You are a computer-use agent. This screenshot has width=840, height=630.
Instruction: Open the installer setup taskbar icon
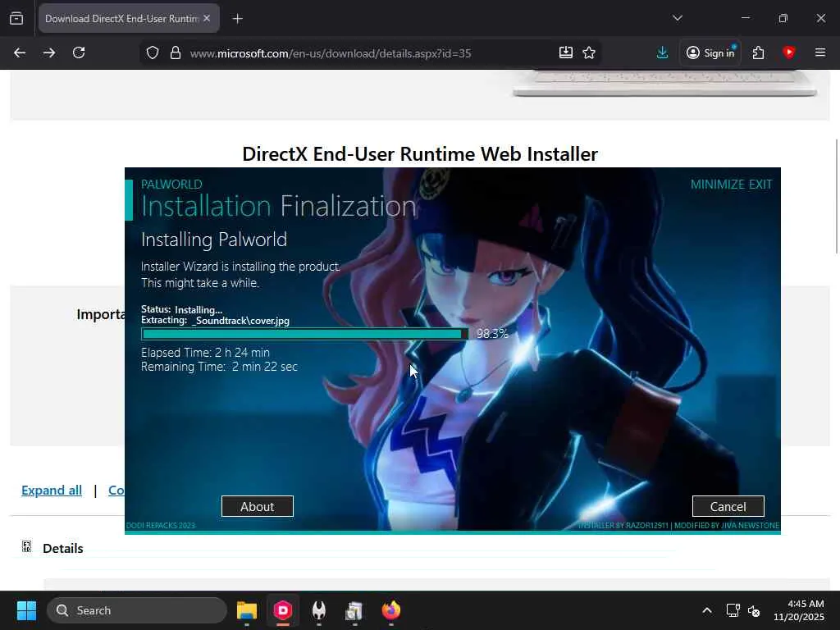tap(354, 610)
